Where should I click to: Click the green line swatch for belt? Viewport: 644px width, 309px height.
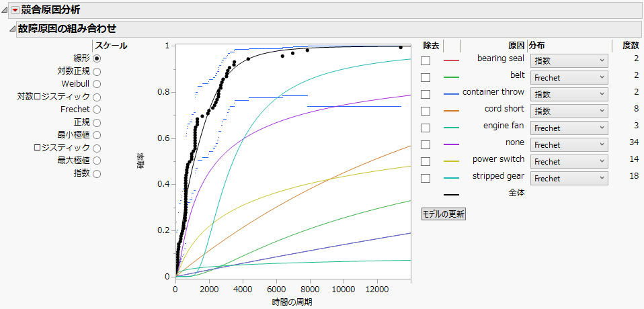(451, 77)
